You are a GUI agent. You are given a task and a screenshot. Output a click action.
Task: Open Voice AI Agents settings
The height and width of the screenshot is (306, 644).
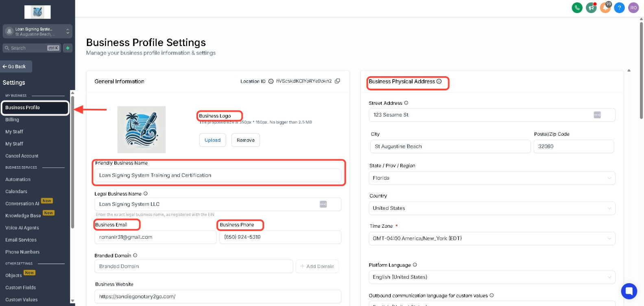[x=22, y=228]
